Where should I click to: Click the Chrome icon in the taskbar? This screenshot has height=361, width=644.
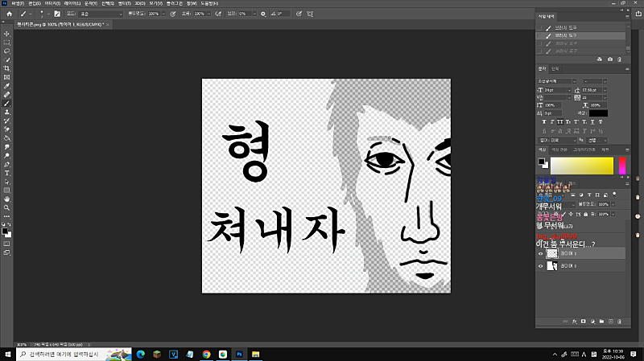point(206,354)
